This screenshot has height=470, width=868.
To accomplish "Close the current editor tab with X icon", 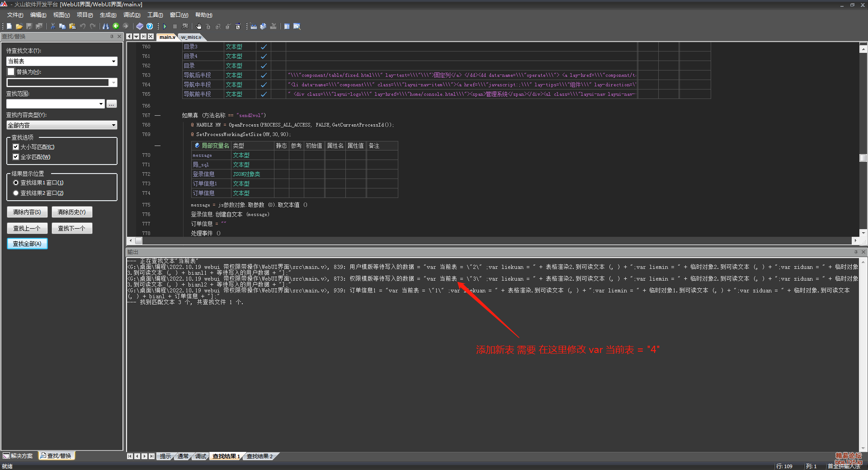I will tap(151, 37).
